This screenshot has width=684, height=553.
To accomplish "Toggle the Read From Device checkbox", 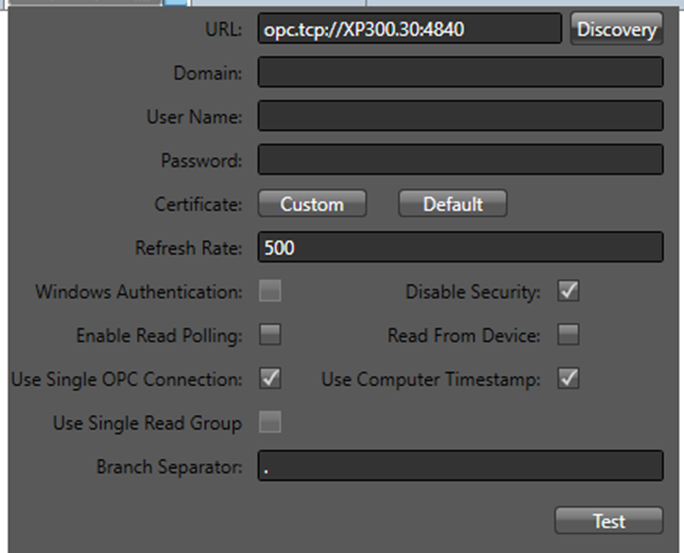I will pos(569,335).
